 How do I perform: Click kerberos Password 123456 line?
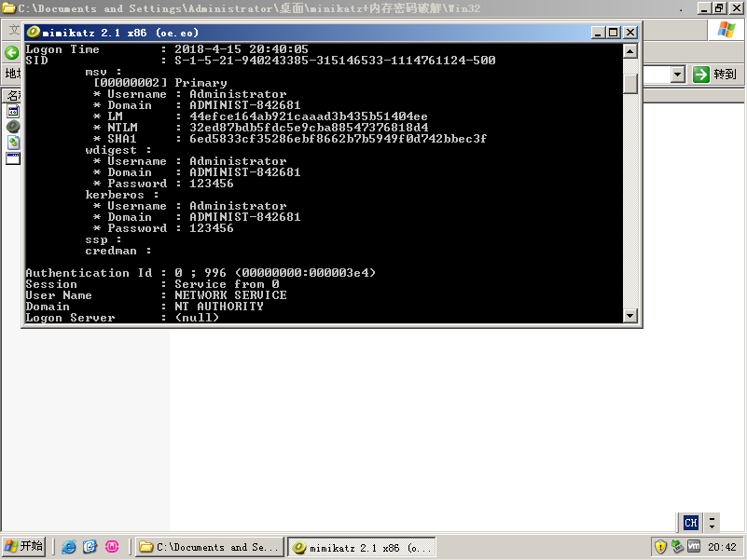(x=163, y=228)
